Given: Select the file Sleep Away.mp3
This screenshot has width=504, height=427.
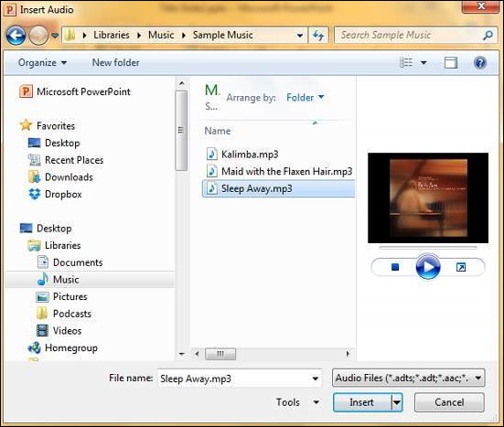Looking at the screenshot, I should point(279,188).
